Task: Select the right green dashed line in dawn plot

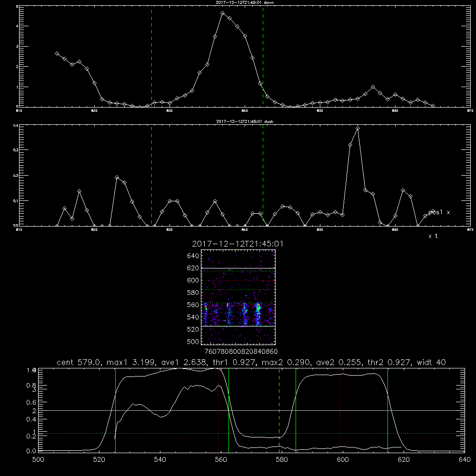Action: point(263,56)
